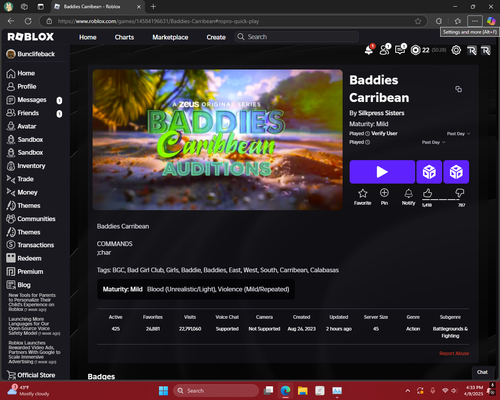This screenshot has width=500, height=400.
Task: Go back with the browser back arrow
Action: [x=11, y=21]
